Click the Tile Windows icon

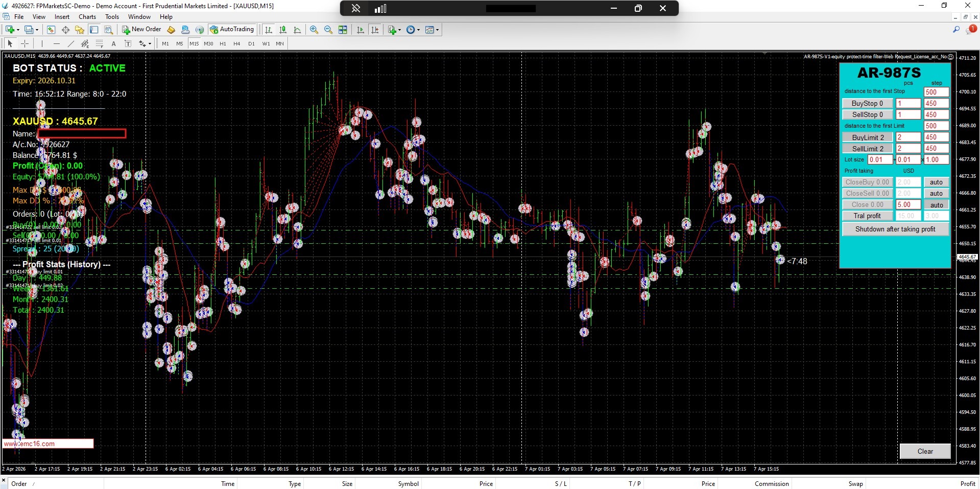point(343,30)
